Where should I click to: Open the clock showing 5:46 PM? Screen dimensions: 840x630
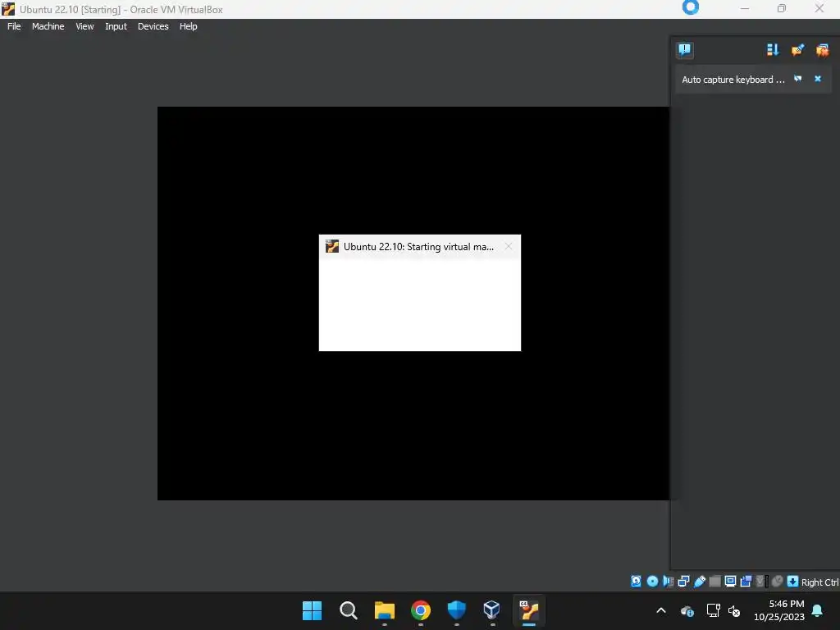(779, 610)
